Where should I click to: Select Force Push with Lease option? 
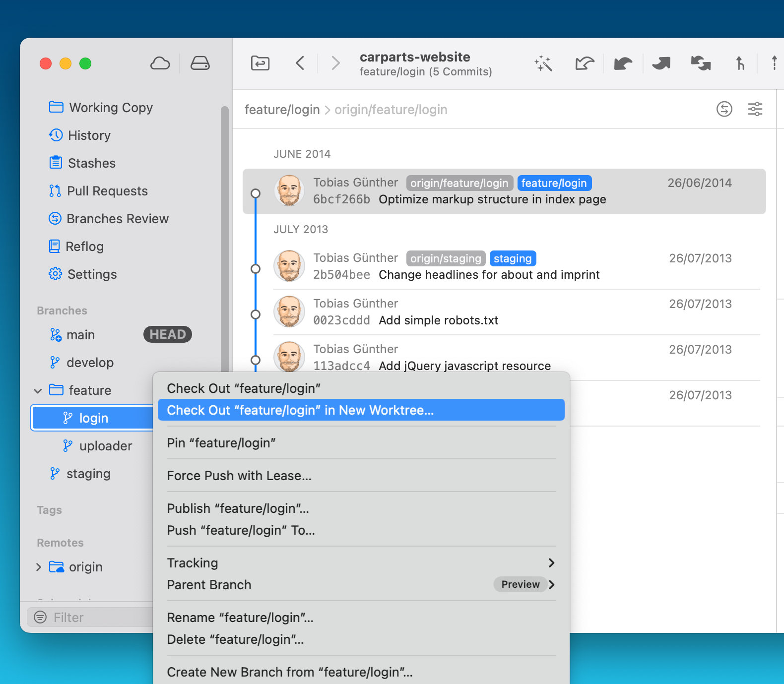(239, 476)
